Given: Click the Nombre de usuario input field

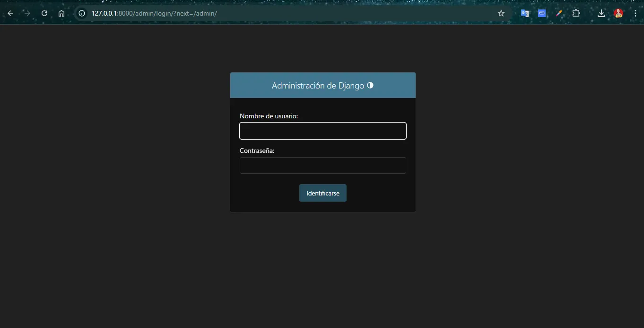Looking at the screenshot, I should [322, 131].
